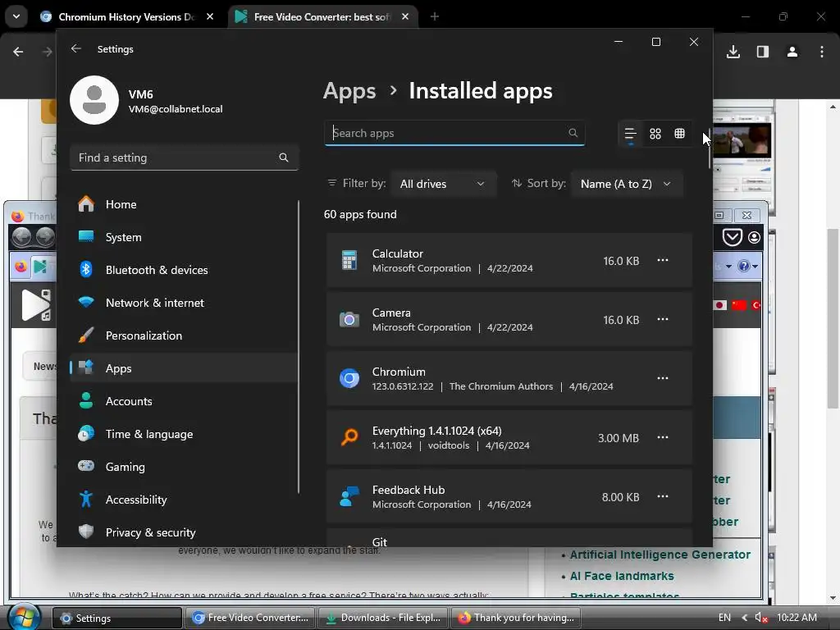Switch to grid view layout
Screen dimensions: 840x630
pyautogui.click(x=655, y=134)
